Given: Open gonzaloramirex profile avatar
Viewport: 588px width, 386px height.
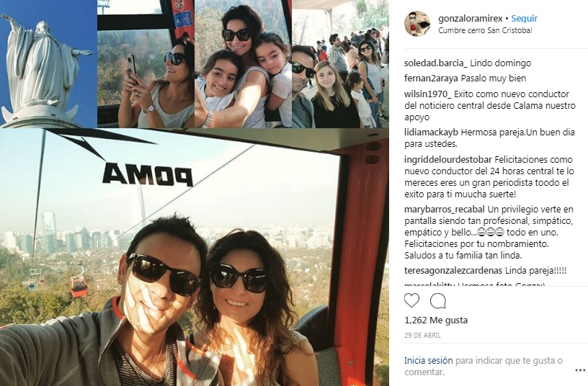Looking at the screenshot, I should tap(417, 24).
